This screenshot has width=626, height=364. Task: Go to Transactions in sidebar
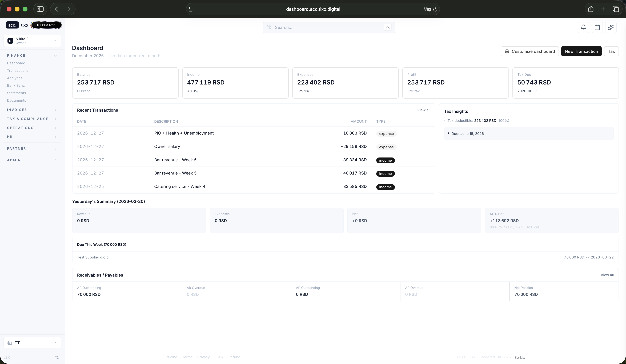(18, 71)
